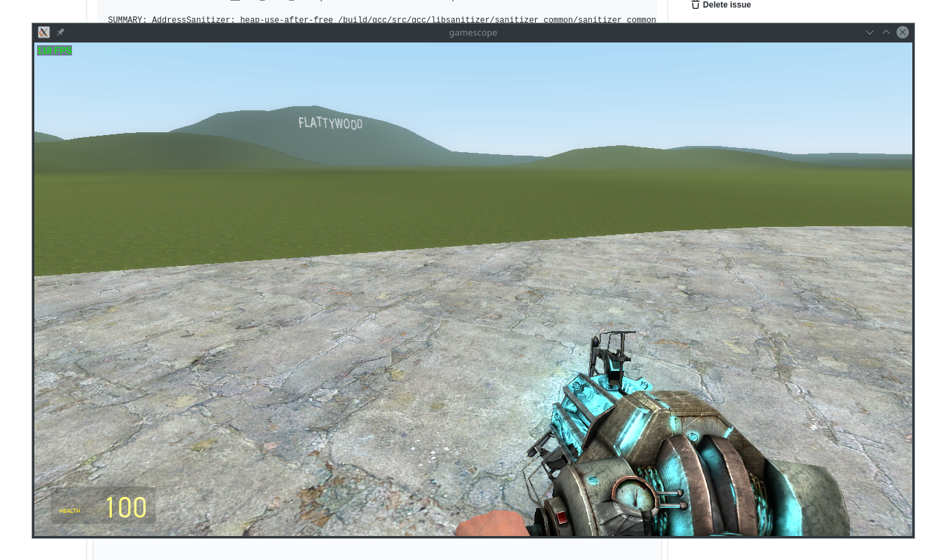Click the circled X on the gamescope window
The image size is (937, 560).
(x=903, y=32)
